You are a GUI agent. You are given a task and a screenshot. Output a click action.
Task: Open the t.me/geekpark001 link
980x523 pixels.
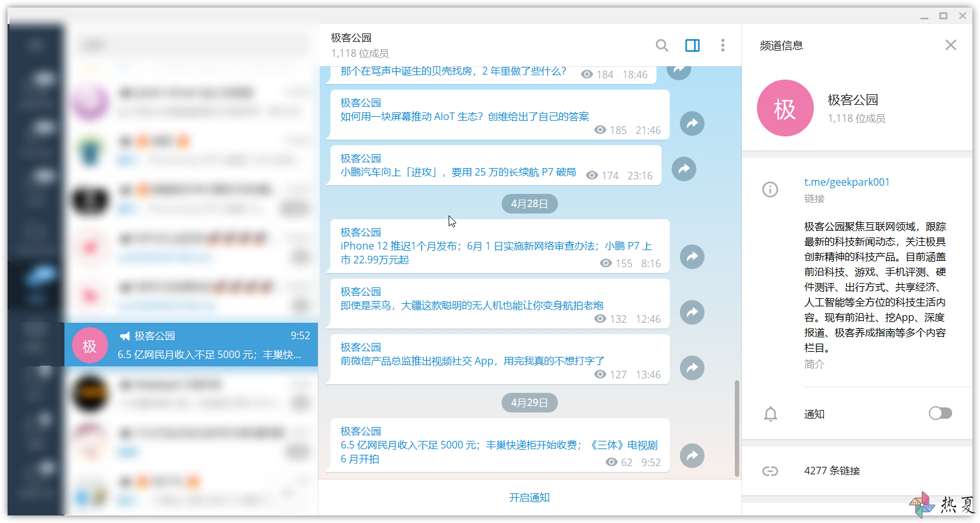(x=847, y=182)
